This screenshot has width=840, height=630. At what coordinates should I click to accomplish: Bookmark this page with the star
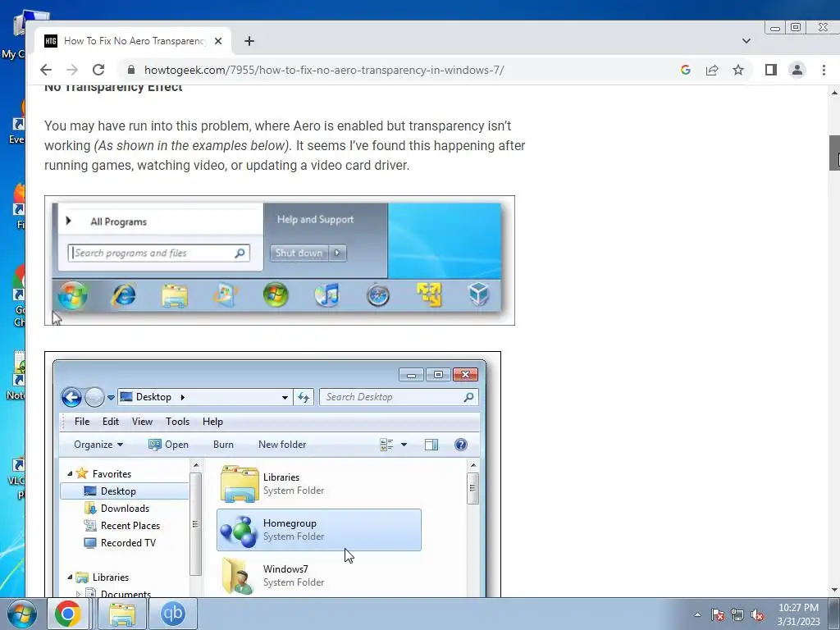pos(738,70)
